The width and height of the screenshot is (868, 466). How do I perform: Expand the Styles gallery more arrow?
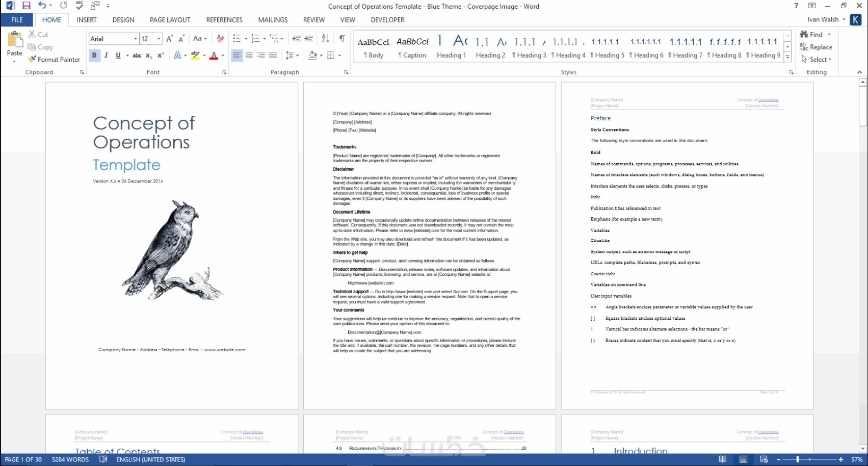pos(787,57)
